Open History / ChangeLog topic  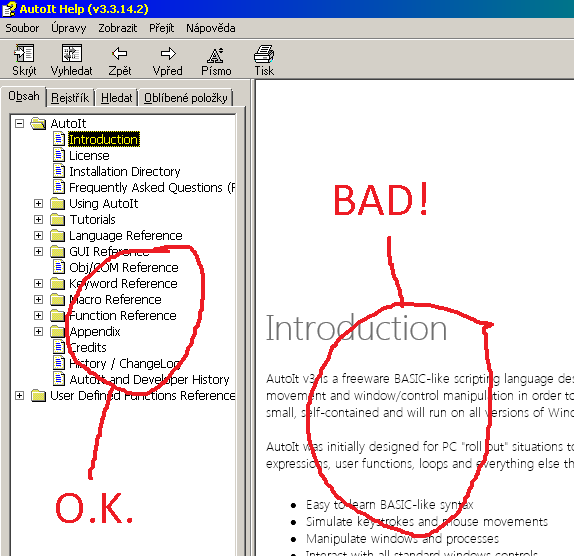pos(124,364)
